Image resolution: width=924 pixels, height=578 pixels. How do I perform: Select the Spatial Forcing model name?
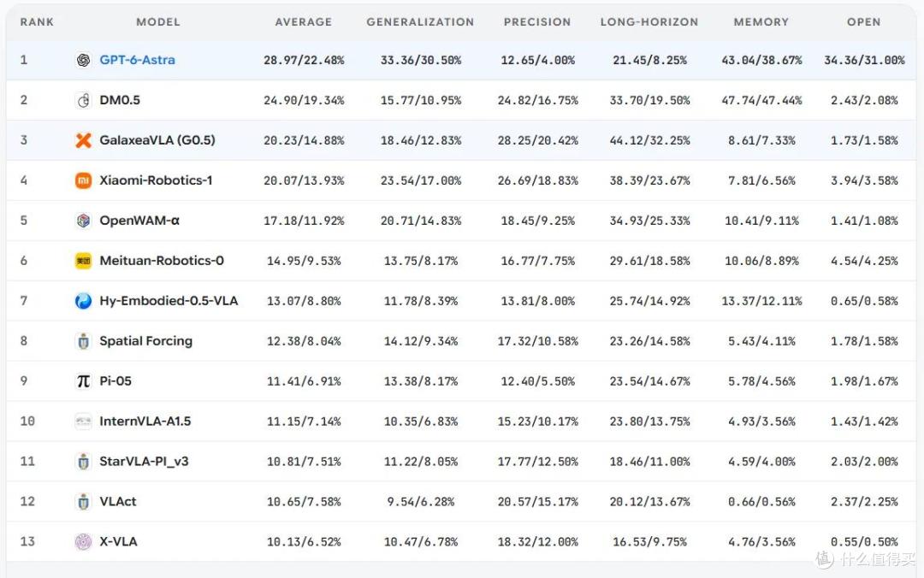coord(146,341)
